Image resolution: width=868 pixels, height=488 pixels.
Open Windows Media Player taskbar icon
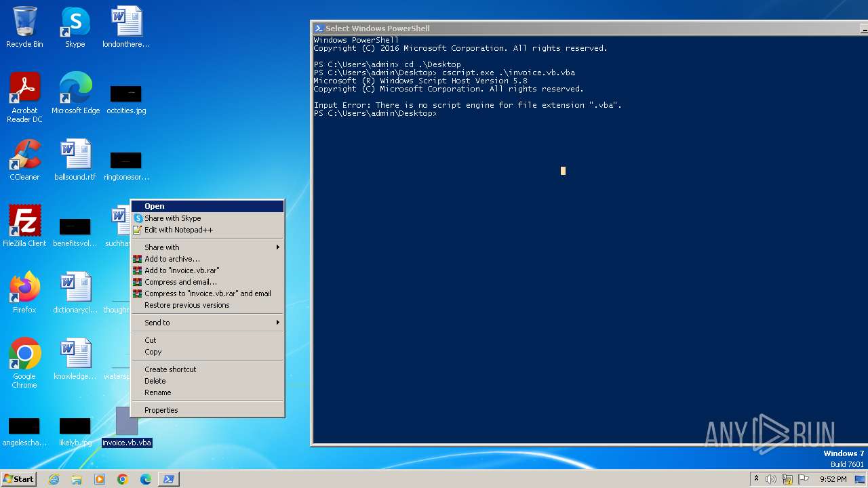point(100,479)
